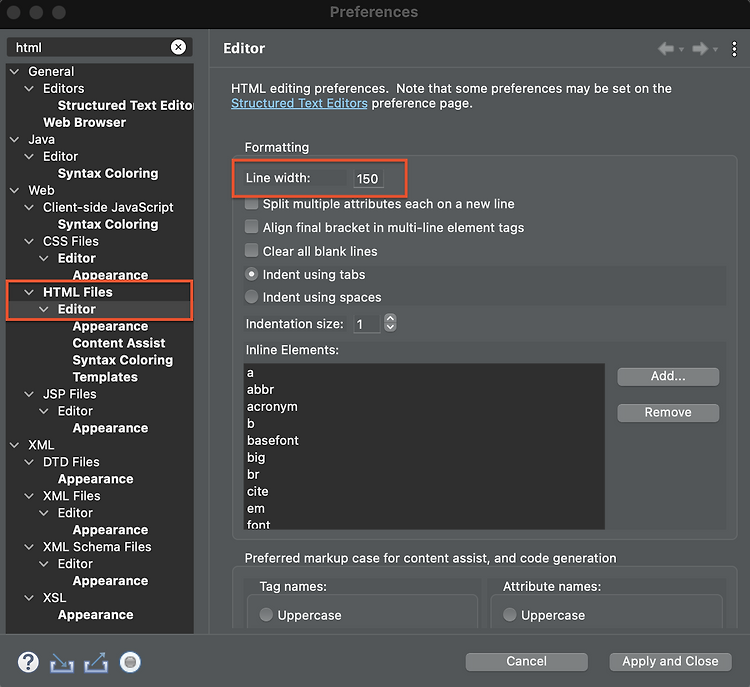Select HTML Files Syntax Coloring

122,360
